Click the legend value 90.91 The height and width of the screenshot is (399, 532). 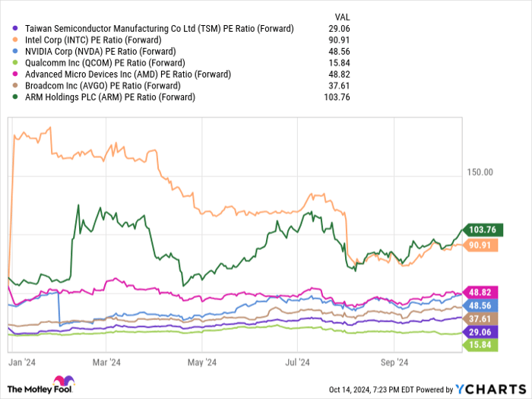coord(339,40)
